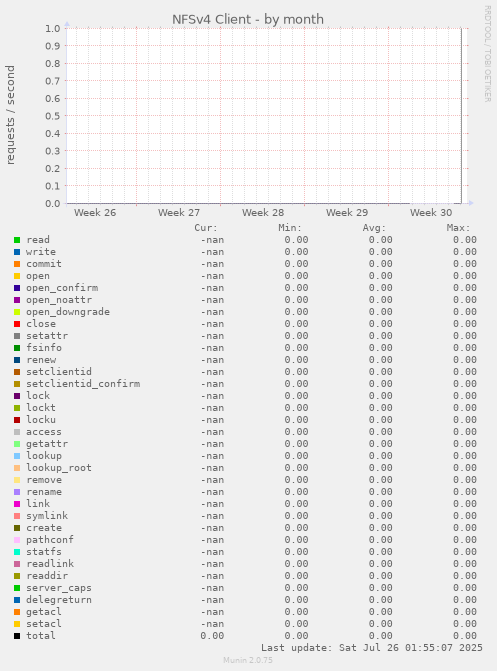
Task: Click the Week 27 axis label
Action: pyautogui.click(x=179, y=213)
